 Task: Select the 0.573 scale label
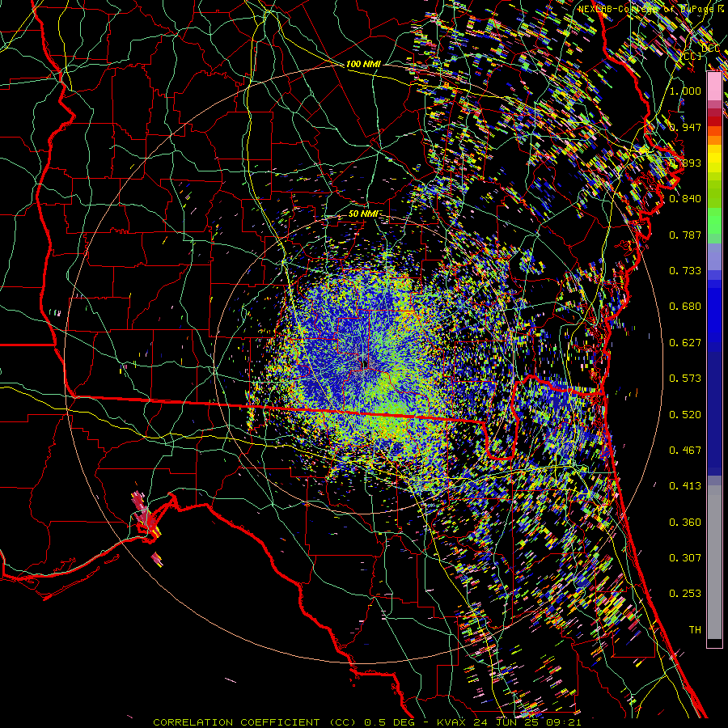(685, 379)
